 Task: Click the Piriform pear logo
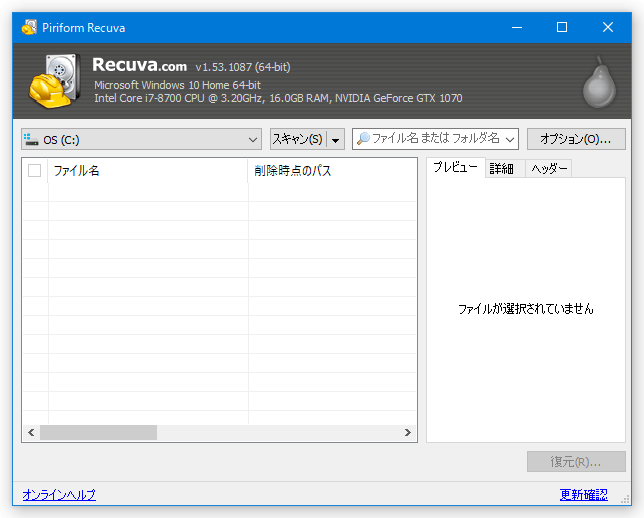(599, 82)
